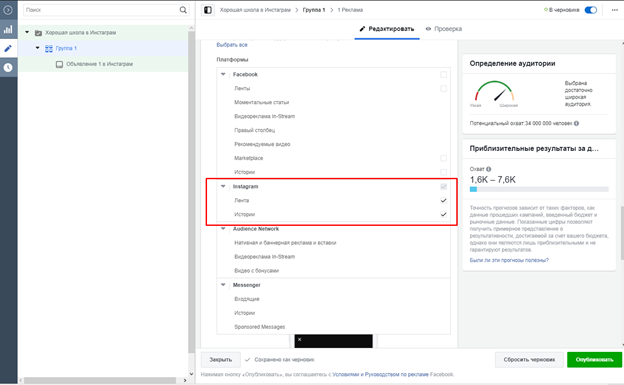Click Нативная и баннерная реклама и вставки row
This screenshot has height=385, width=624.
coord(333,243)
